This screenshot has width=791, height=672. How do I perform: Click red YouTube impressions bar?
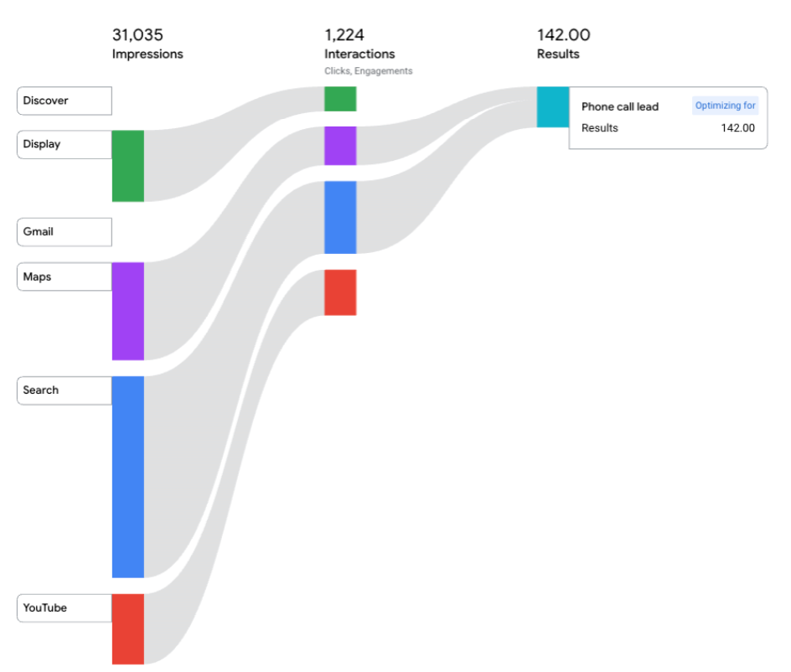tap(128, 628)
